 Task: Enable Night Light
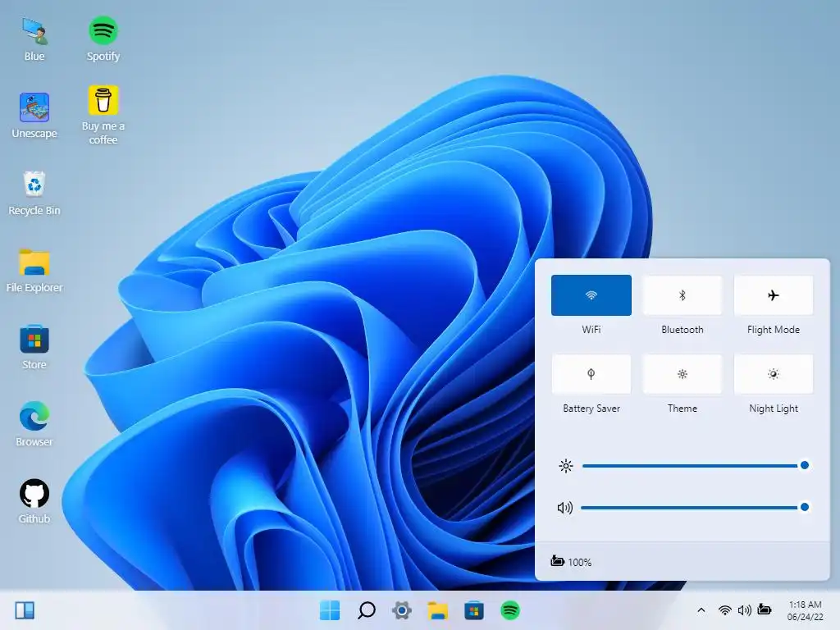pyautogui.click(x=773, y=374)
